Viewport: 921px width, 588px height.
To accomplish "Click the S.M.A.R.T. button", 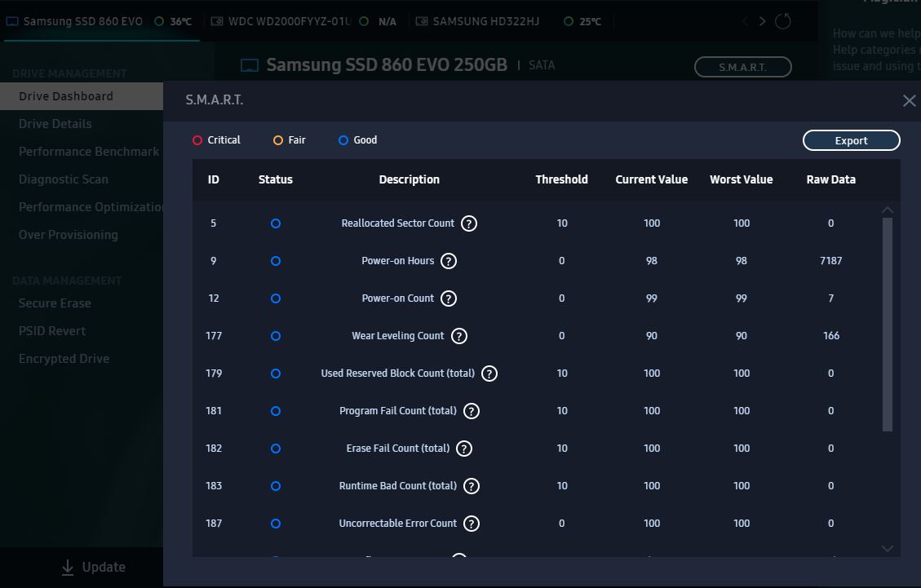I will tap(742, 67).
